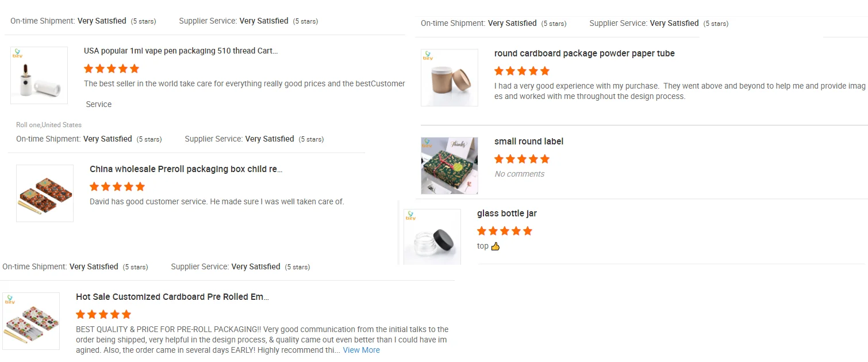Open the Hot Sale Pre Rolled product thumbnail

31,321
